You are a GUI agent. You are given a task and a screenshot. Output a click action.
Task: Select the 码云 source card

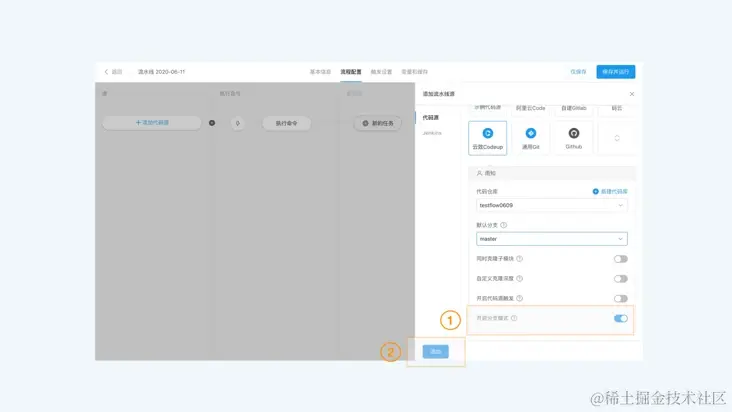click(x=617, y=108)
